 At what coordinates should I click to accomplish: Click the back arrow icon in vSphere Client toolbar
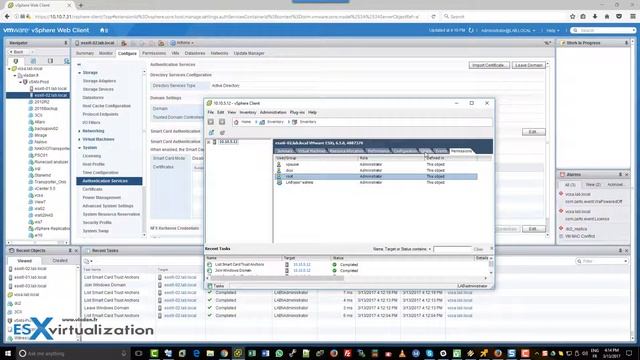(x=211, y=122)
